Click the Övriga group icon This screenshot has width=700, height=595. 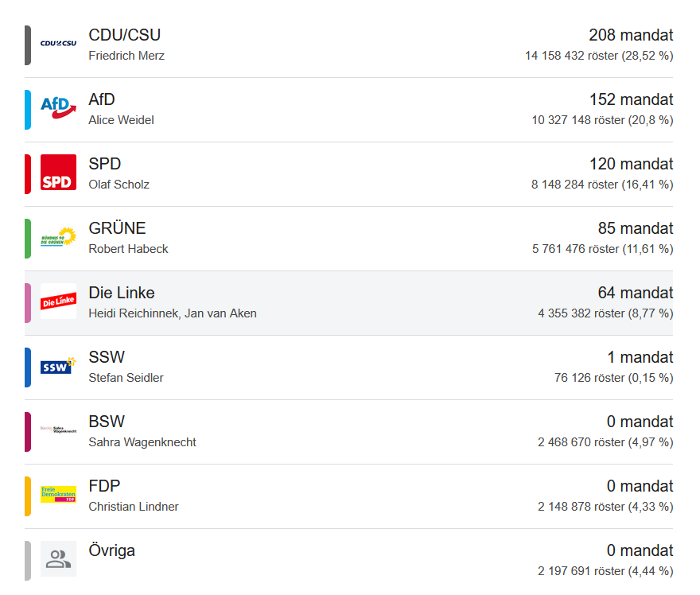click(x=58, y=559)
